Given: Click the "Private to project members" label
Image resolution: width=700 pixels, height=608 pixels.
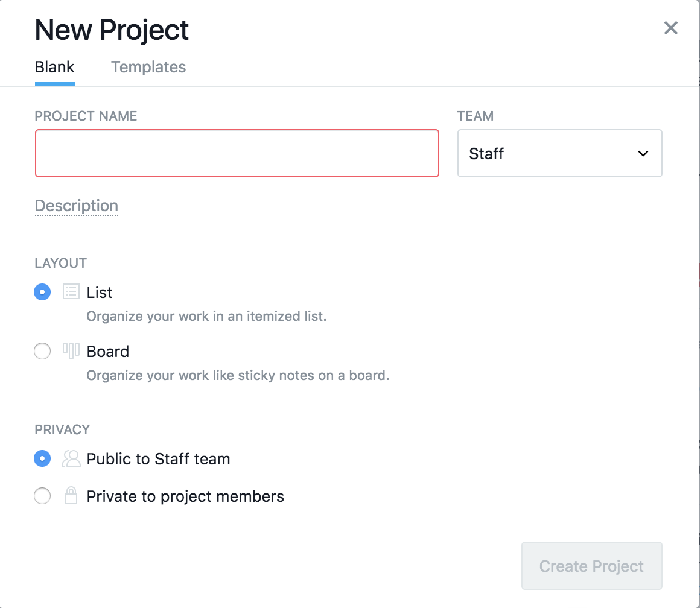Looking at the screenshot, I should [185, 496].
